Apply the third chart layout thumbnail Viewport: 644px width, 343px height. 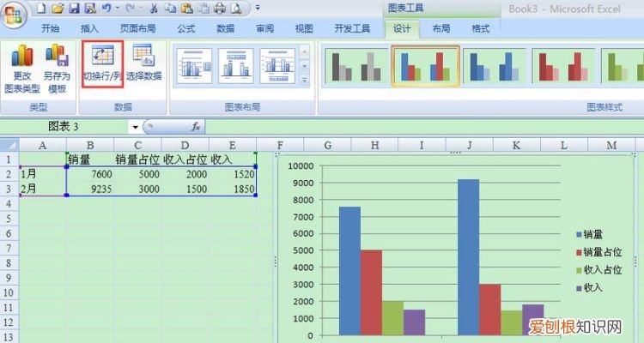(277, 66)
